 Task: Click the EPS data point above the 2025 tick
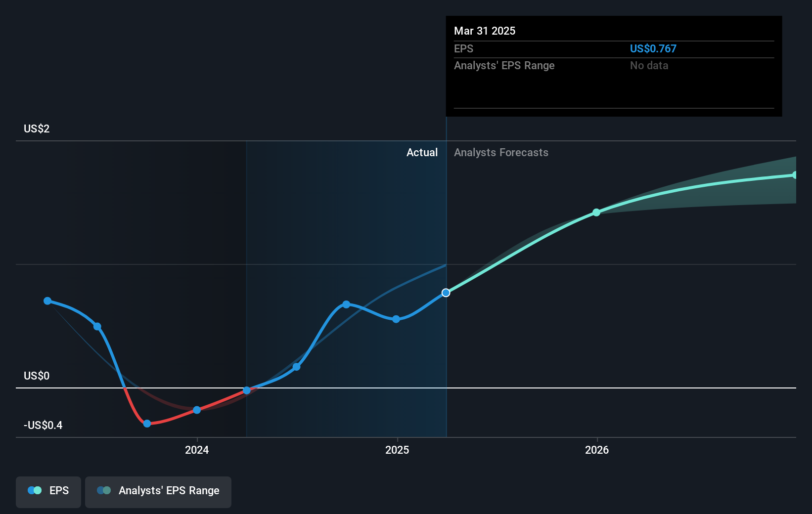(x=396, y=319)
